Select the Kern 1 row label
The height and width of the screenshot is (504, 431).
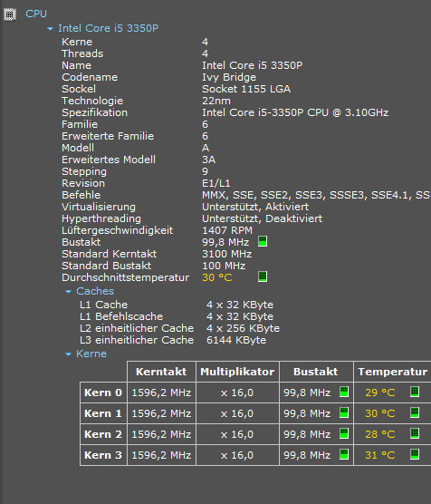click(103, 413)
